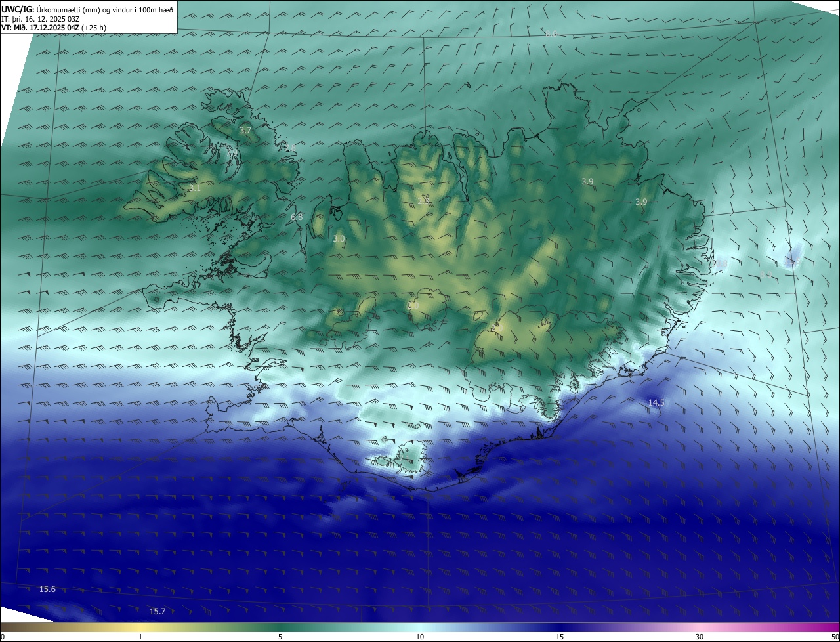Click the colour scale tick label 5
The height and width of the screenshot is (642, 840).
(x=280, y=637)
